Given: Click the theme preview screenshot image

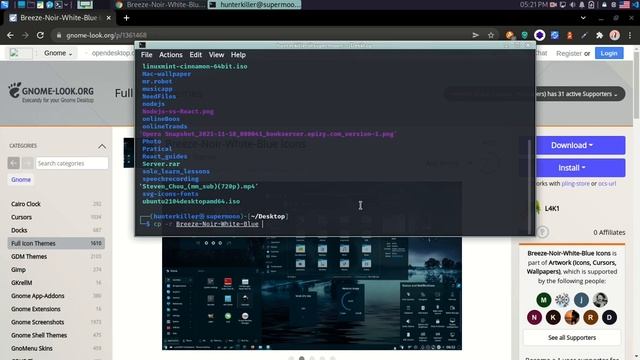Looking at the screenshot, I should (x=312, y=293).
